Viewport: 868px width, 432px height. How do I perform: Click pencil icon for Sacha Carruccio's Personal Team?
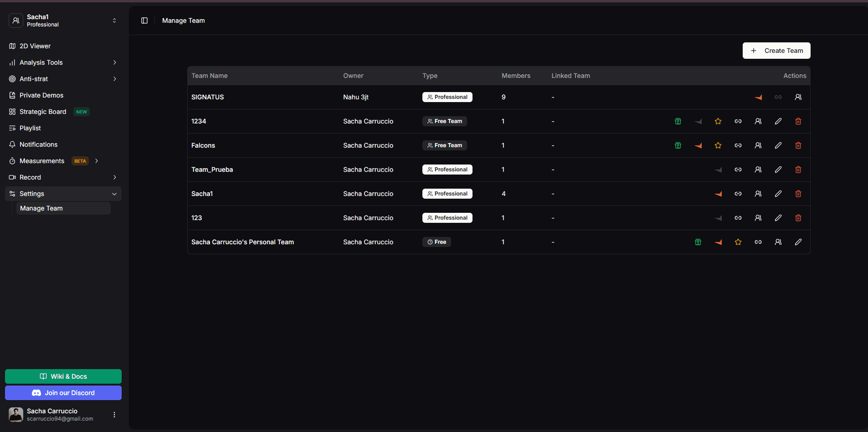pyautogui.click(x=798, y=242)
